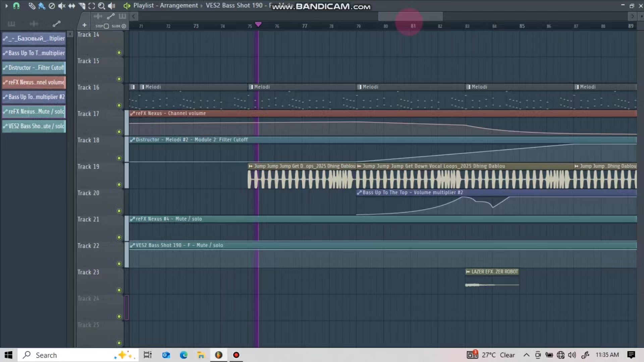Viewport: 644px width, 362px height.
Task: Select 'Distructor - Filter Cutoff' clip in picker
Action: pyautogui.click(x=34, y=67)
